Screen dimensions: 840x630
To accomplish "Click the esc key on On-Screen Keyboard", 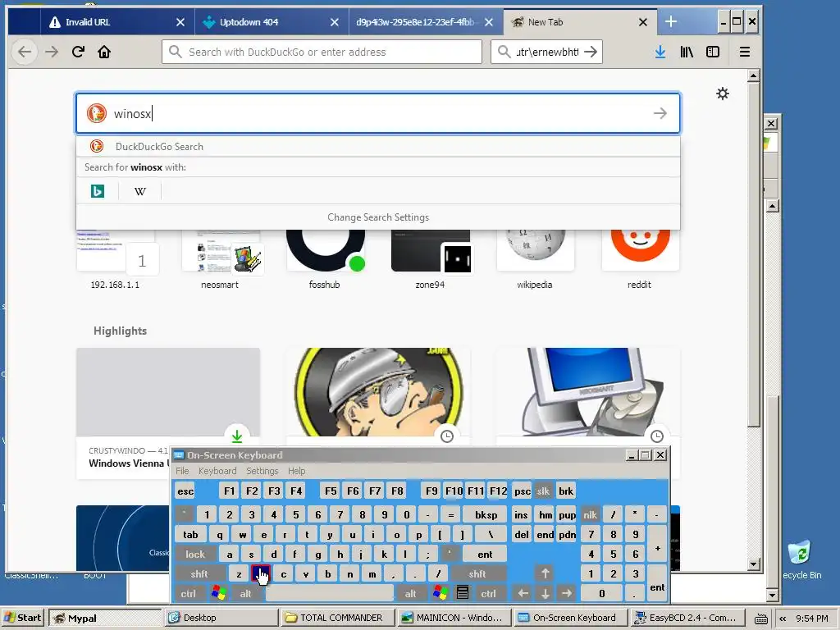I will coord(185,491).
